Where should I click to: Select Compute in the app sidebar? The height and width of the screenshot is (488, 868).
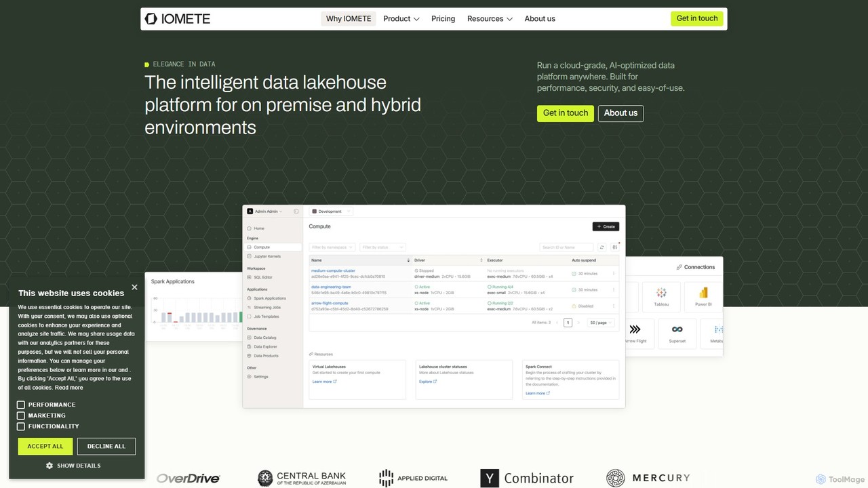273,247
